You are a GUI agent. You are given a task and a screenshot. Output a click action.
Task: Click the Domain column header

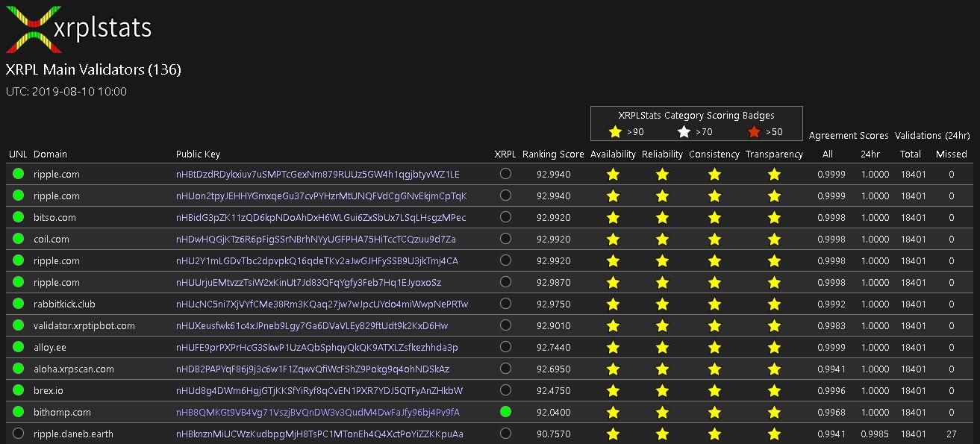50,154
